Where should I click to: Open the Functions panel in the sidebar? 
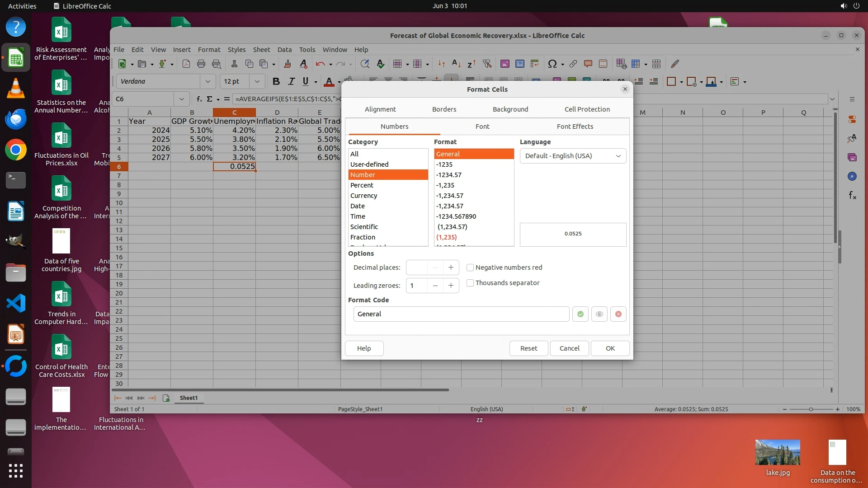click(x=852, y=195)
